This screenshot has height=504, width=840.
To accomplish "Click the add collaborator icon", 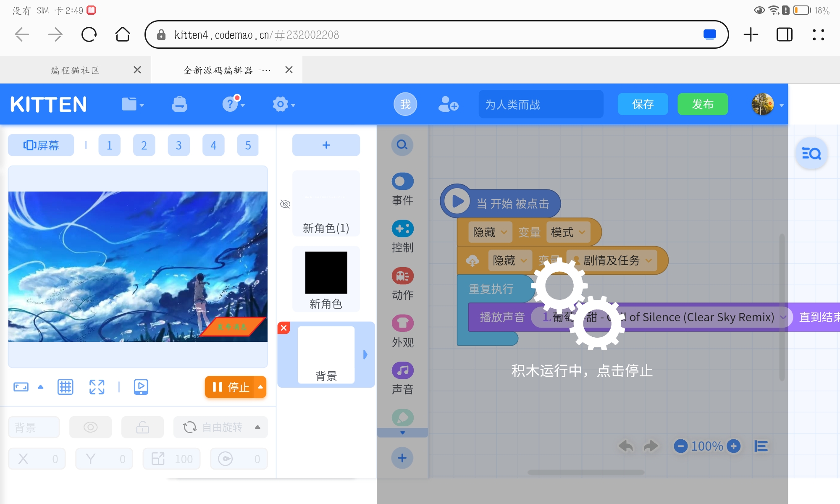I will (x=448, y=104).
